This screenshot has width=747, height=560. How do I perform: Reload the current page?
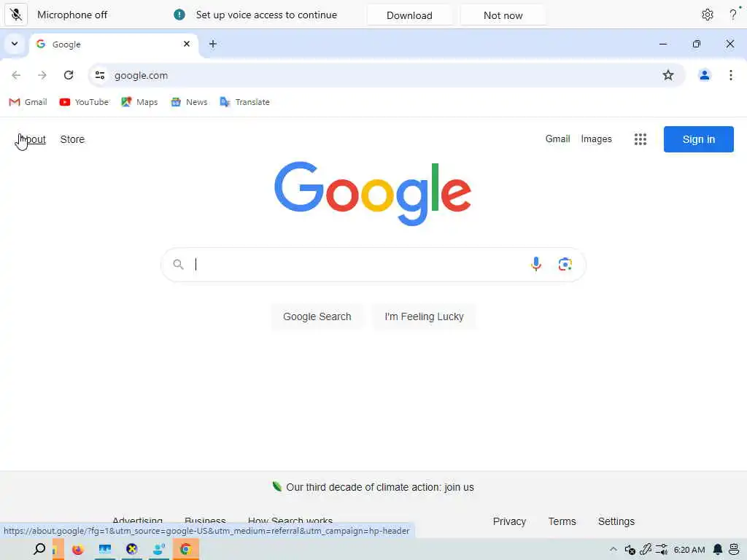pos(69,75)
